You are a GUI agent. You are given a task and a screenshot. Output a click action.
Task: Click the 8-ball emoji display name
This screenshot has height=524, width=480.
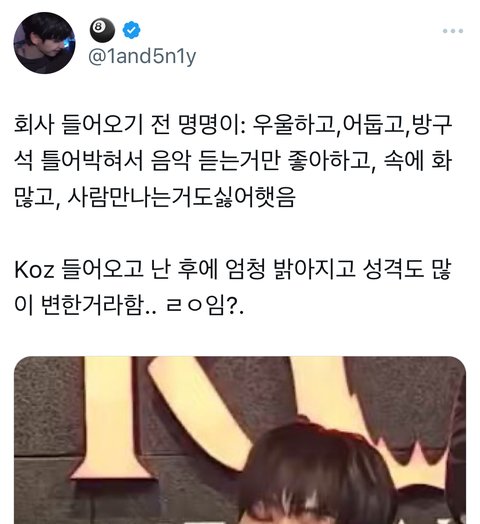tap(102, 30)
